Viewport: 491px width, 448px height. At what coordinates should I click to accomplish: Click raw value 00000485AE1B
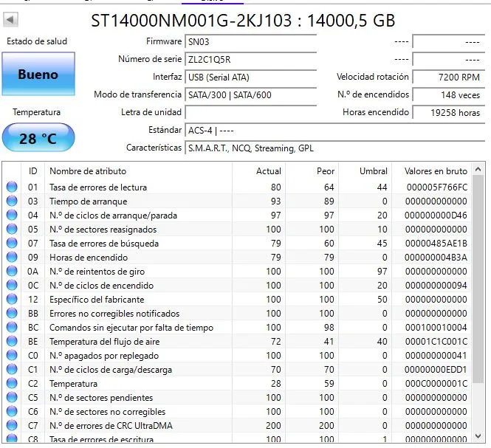point(436,244)
